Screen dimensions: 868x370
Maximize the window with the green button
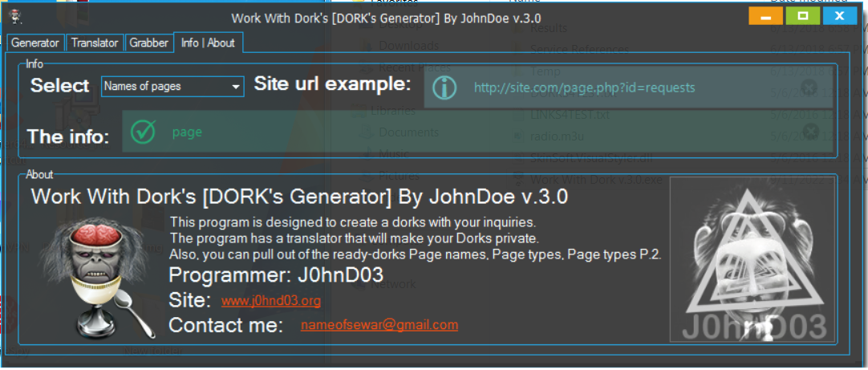[802, 16]
